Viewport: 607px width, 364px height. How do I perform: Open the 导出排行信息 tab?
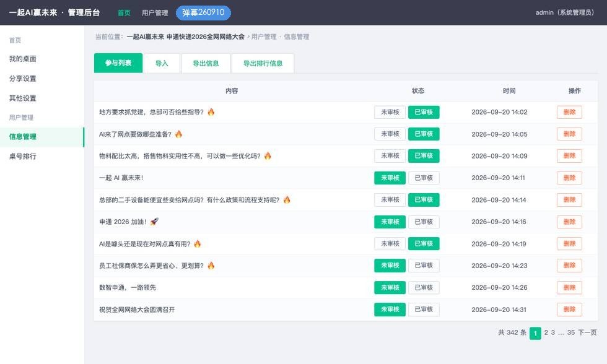pyautogui.click(x=263, y=63)
